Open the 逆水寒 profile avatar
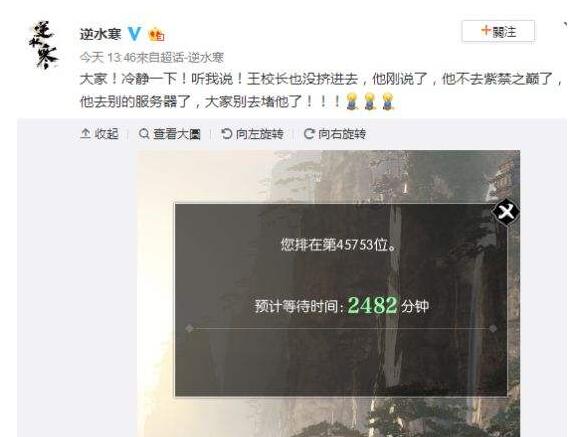The image size is (571, 437). point(43,46)
